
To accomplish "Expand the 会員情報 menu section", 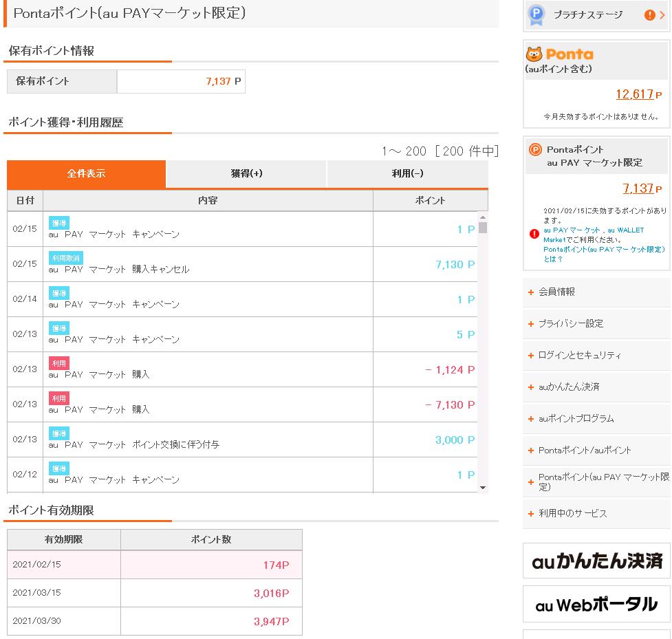I will [x=596, y=292].
